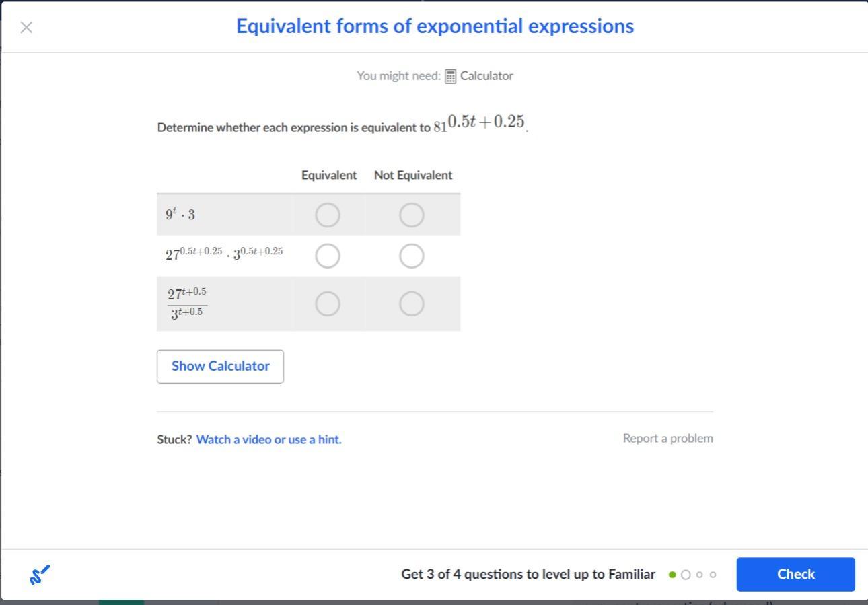Select Not Equivalent for the 27 times 3 product row
This screenshot has height=605, width=868.
[x=412, y=256]
